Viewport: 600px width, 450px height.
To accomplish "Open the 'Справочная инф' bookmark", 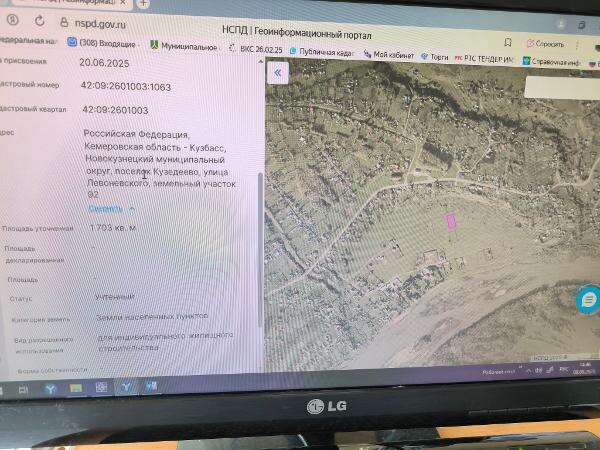I will click(x=551, y=62).
